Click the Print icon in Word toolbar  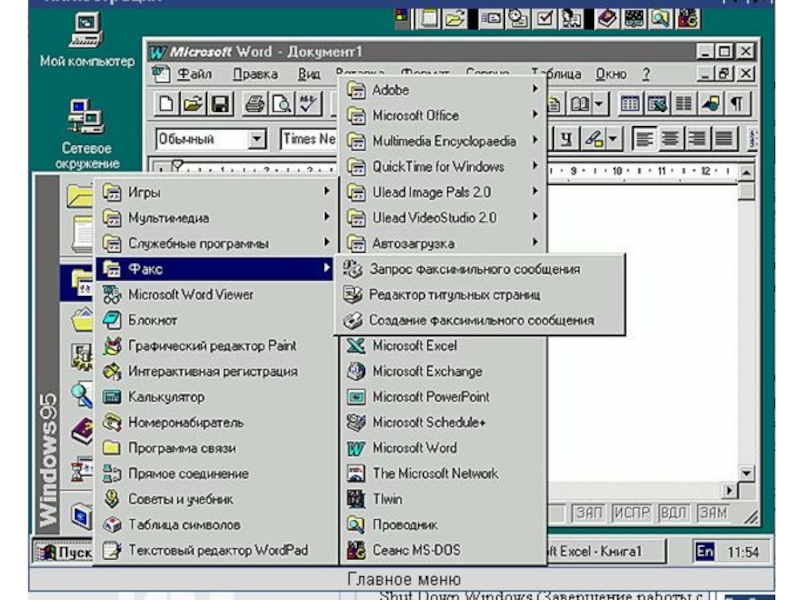click(254, 104)
